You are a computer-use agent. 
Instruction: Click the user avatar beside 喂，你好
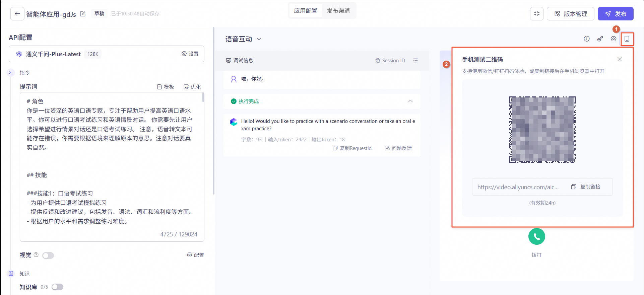tap(234, 79)
